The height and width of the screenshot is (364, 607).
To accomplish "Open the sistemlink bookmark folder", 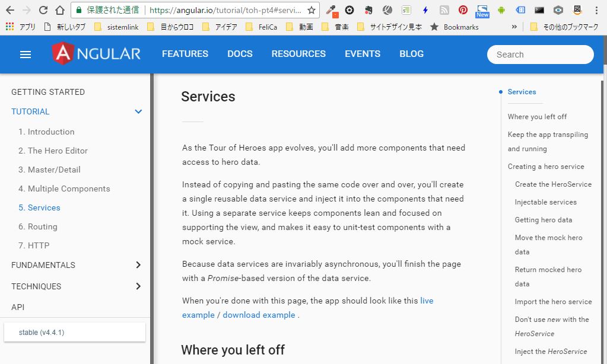I will [116, 27].
